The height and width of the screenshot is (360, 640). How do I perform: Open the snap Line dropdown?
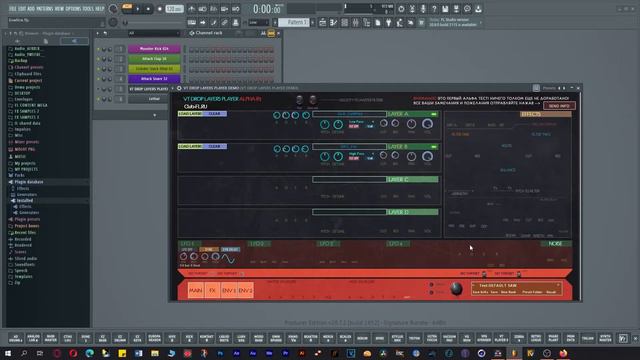point(259,23)
